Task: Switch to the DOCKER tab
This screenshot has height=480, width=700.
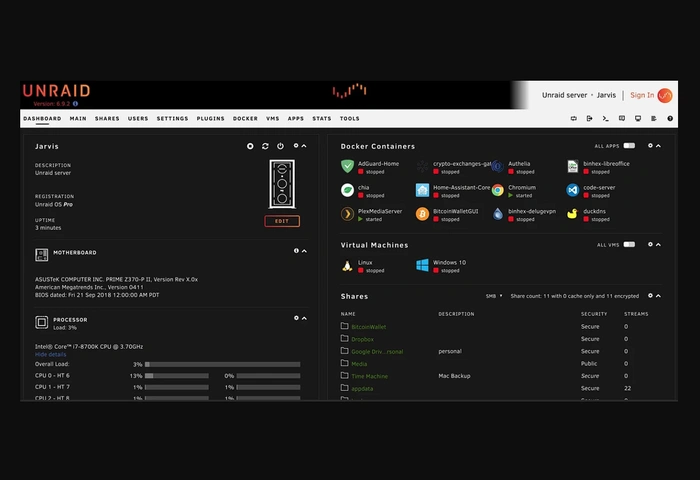Action: pyautogui.click(x=245, y=119)
